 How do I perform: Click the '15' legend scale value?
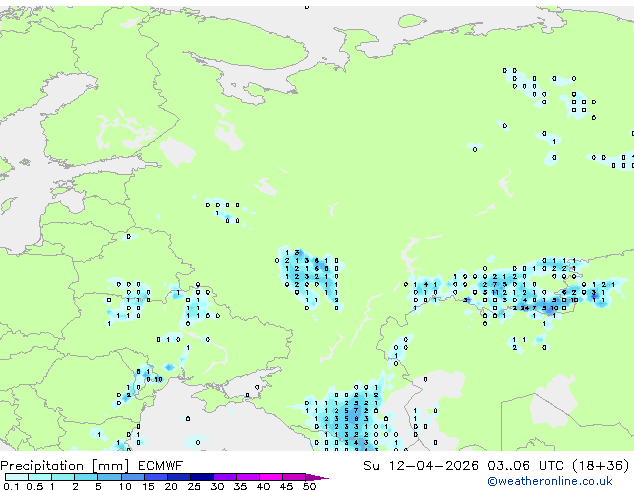click(x=148, y=486)
